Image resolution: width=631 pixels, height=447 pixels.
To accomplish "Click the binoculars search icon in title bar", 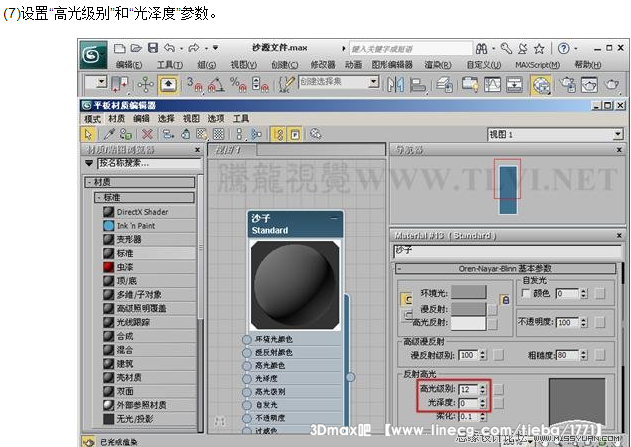I will (483, 47).
